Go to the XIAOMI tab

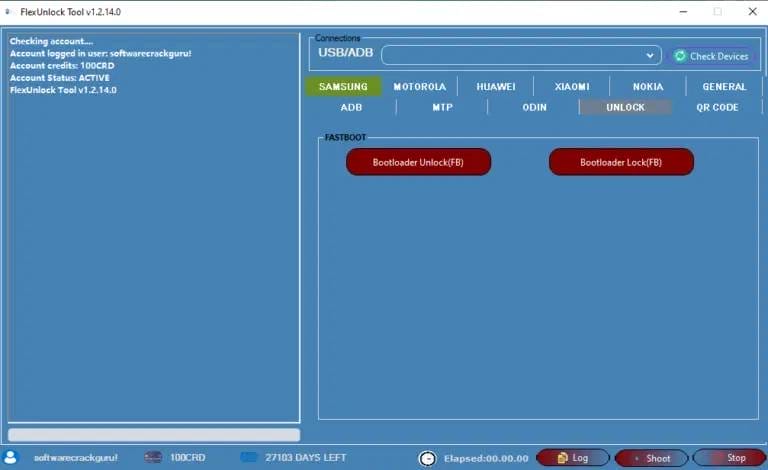(x=572, y=87)
